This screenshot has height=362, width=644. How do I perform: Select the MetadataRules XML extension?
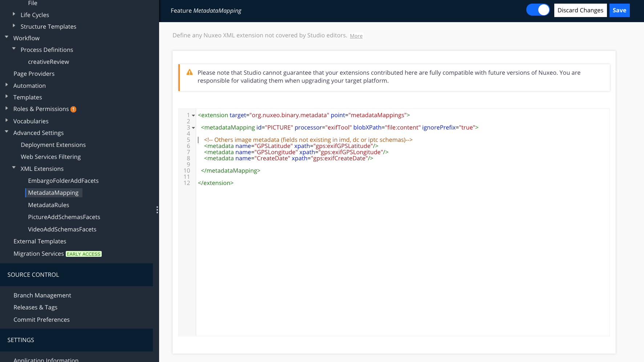[x=48, y=205]
